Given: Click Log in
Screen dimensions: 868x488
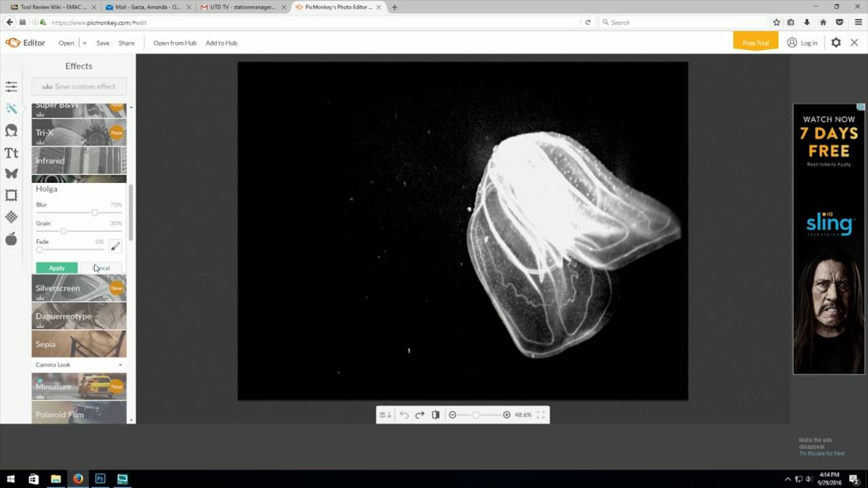Looking at the screenshot, I should (802, 42).
